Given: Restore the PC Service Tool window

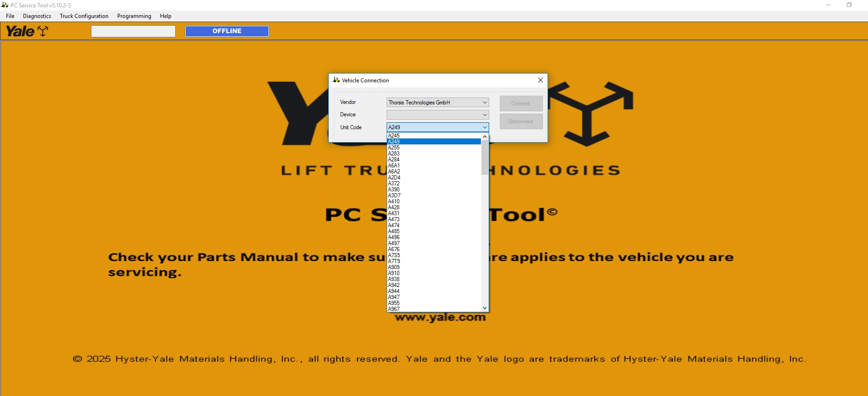Looking at the screenshot, I should click(849, 5).
